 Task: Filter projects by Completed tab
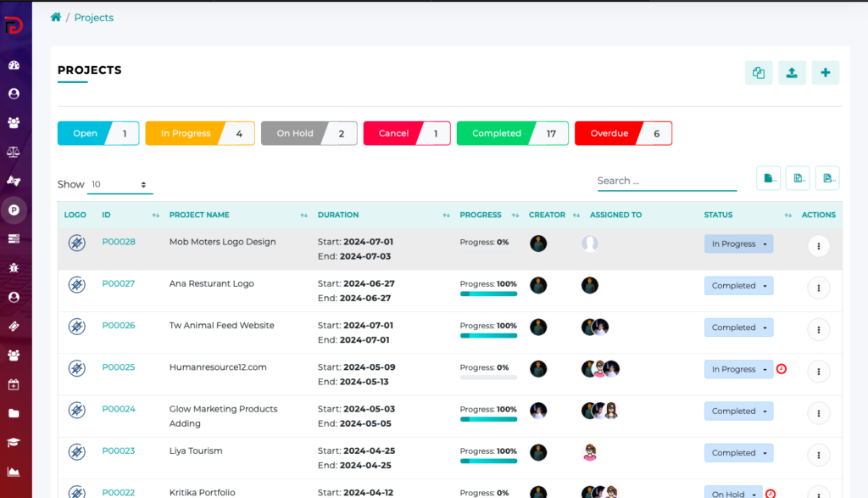click(512, 133)
